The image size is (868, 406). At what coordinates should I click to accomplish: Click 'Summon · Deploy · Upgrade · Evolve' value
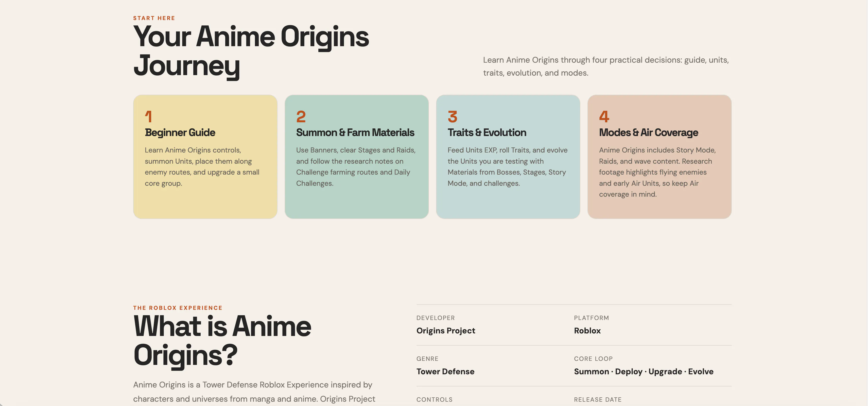[644, 371]
